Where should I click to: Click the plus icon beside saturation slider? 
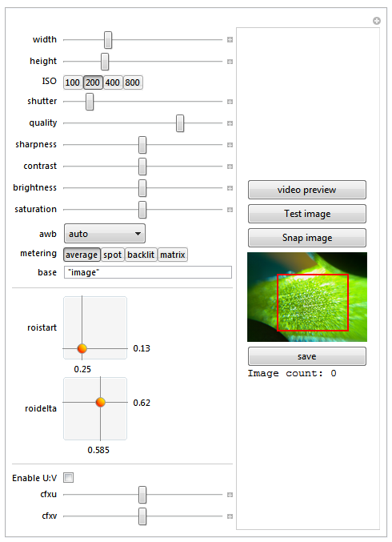(230, 210)
